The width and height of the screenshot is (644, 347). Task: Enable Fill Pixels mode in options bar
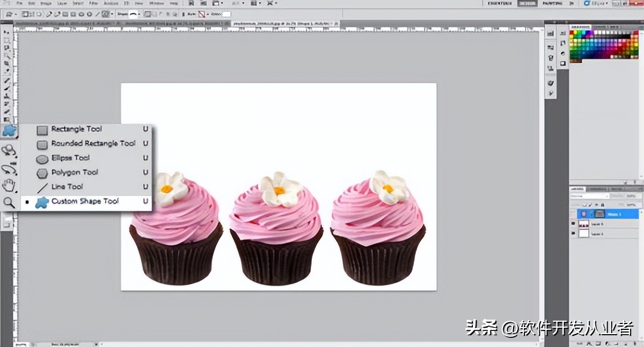39,13
